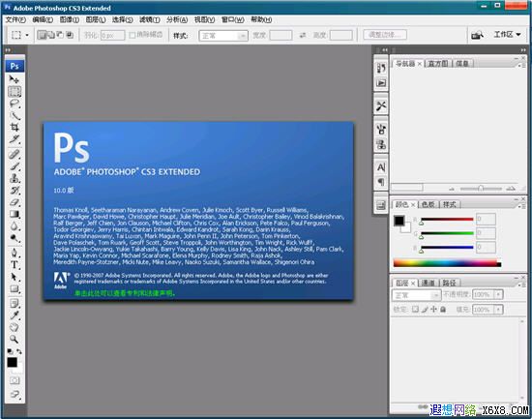Select the Notes tool

[x=15, y=303]
